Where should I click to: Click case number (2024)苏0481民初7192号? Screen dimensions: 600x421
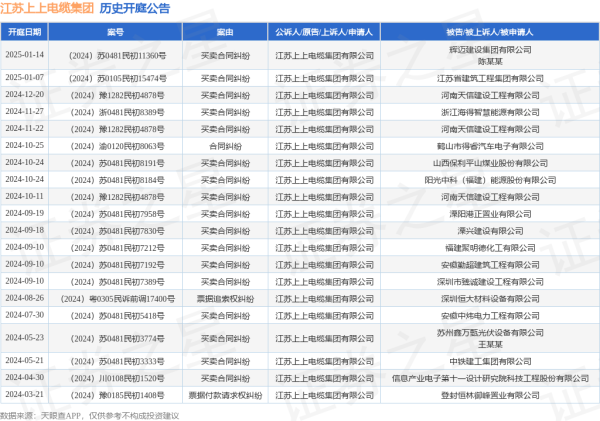(117, 265)
